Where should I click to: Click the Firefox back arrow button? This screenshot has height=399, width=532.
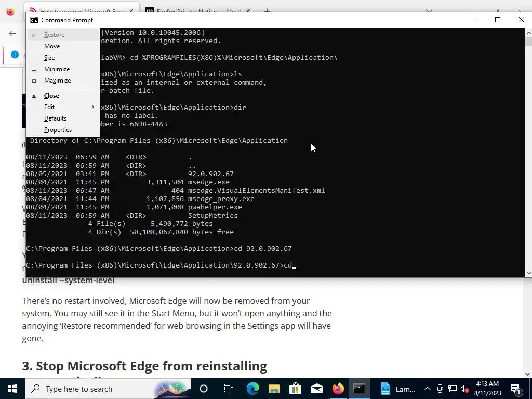pos(12,33)
